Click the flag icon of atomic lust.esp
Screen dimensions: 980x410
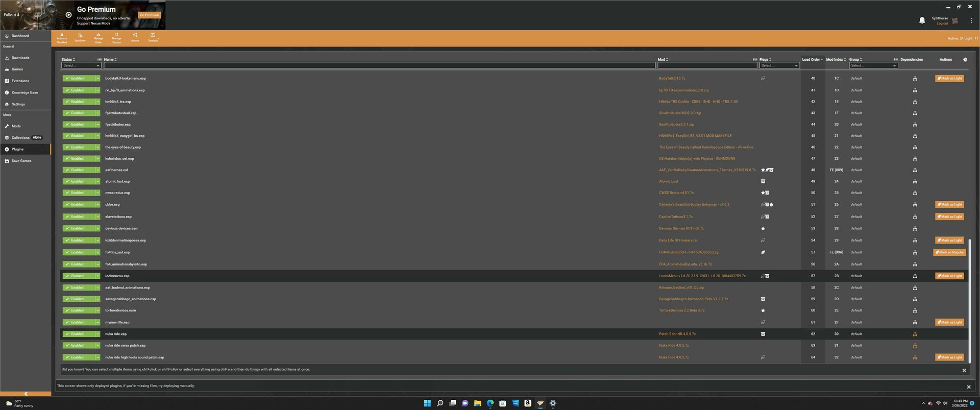tap(763, 181)
